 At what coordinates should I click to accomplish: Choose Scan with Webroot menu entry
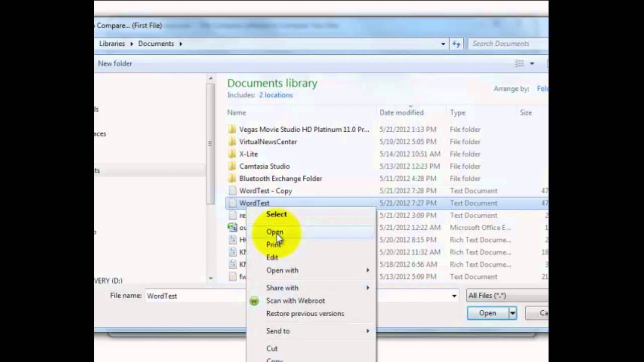295,301
